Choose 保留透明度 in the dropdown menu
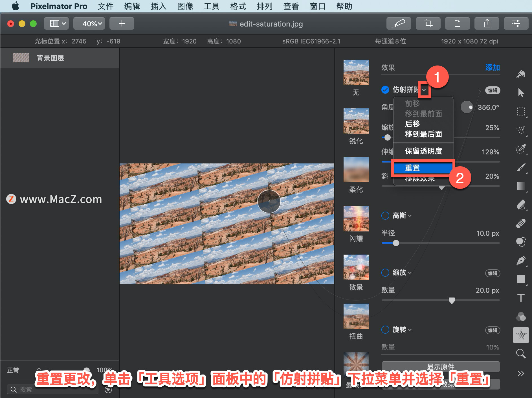532x398 pixels. tap(423, 151)
